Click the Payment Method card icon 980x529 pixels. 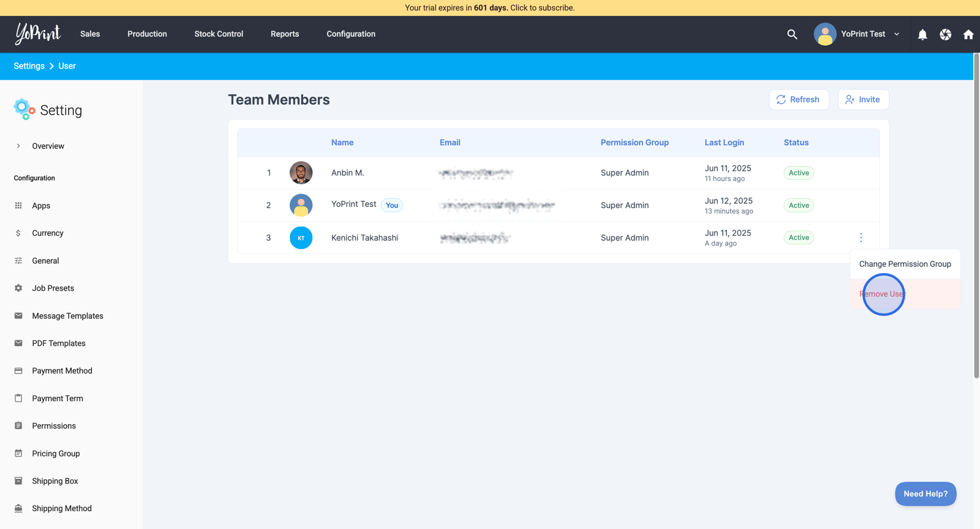[18, 371]
